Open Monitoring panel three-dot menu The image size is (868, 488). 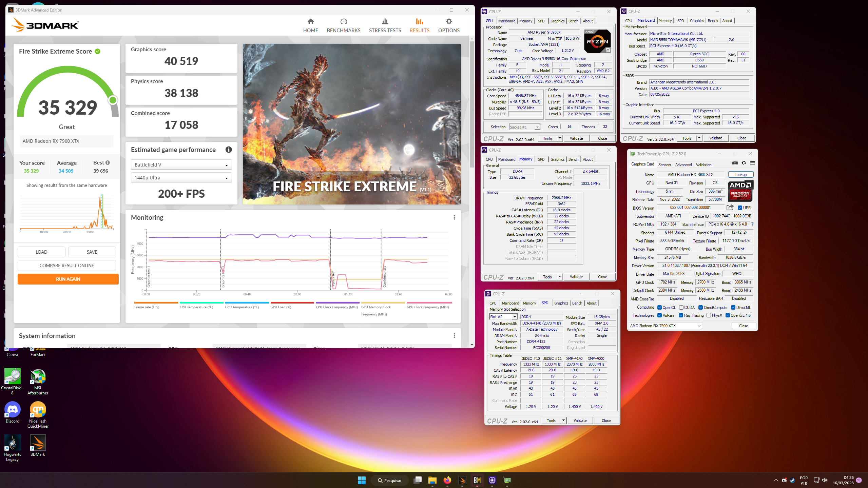[x=454, y=217]
